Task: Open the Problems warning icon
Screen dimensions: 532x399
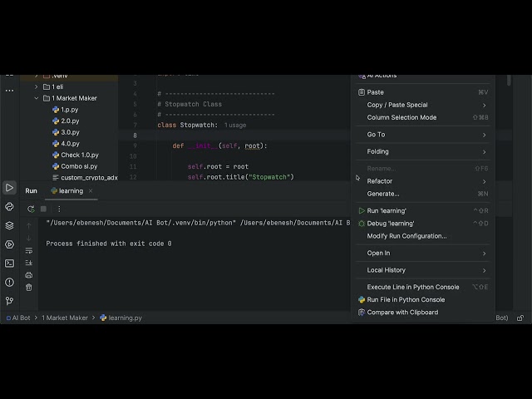Action: point(9,282)
